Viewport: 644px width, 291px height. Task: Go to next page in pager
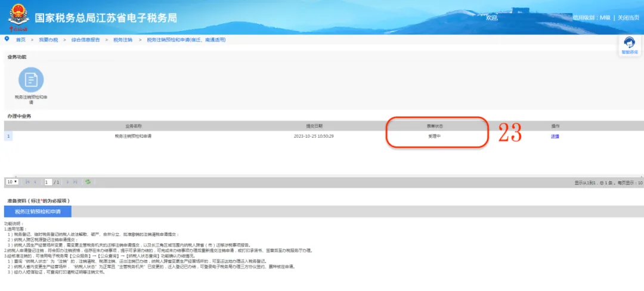[x=68, y=182]
